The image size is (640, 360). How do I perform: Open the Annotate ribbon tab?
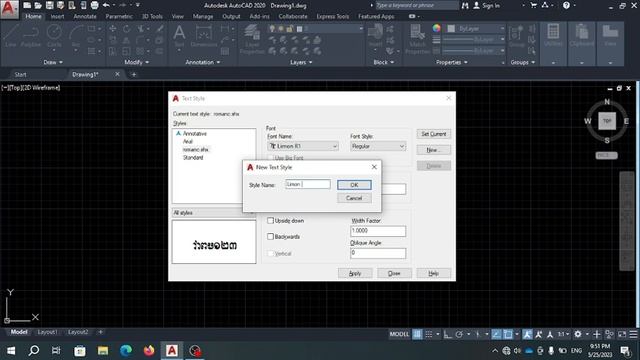pos(85,16)
